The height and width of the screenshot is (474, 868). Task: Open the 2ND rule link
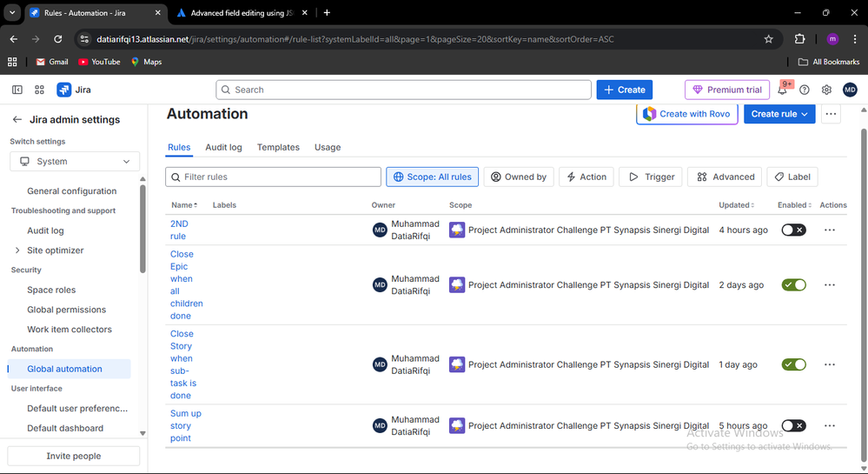(179, 230)
